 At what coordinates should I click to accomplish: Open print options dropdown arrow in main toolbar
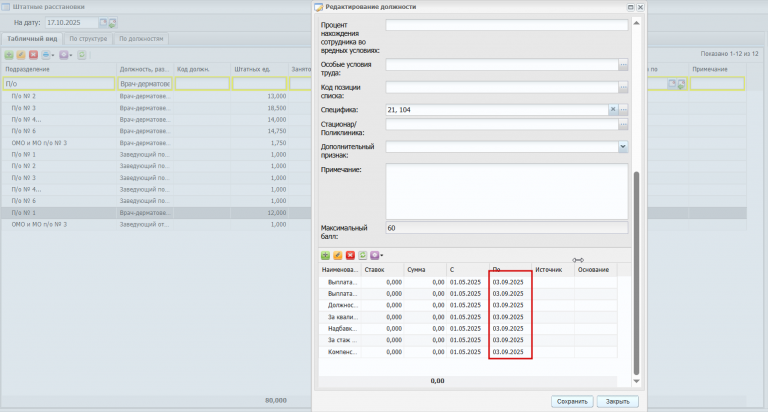coord(53,55)
